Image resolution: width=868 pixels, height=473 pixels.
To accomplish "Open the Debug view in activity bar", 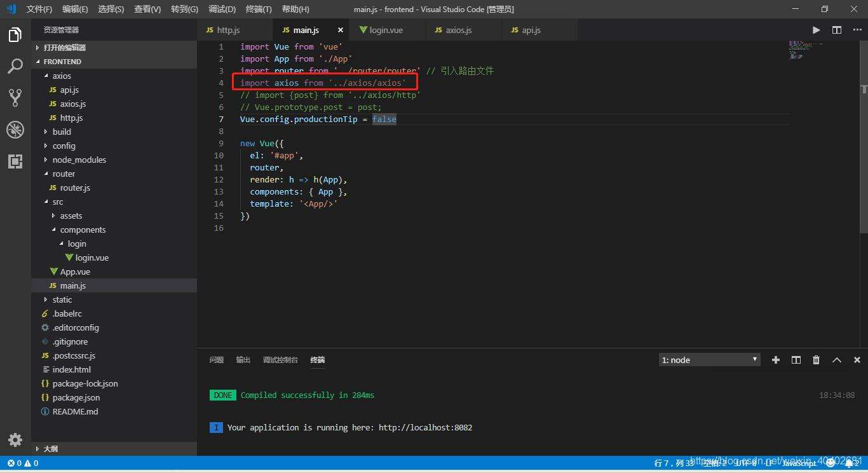I will pyautogui.click(x=15, y=130).
